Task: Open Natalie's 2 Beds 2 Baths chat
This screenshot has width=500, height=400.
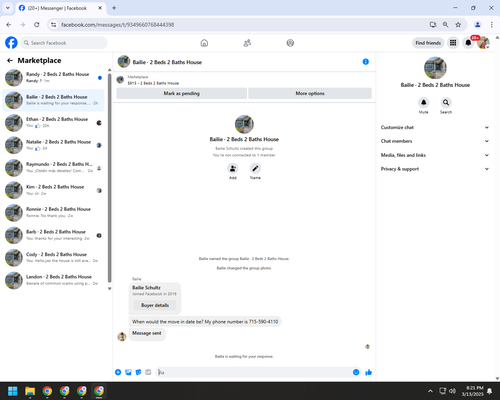Action: (x=53, y=145)
